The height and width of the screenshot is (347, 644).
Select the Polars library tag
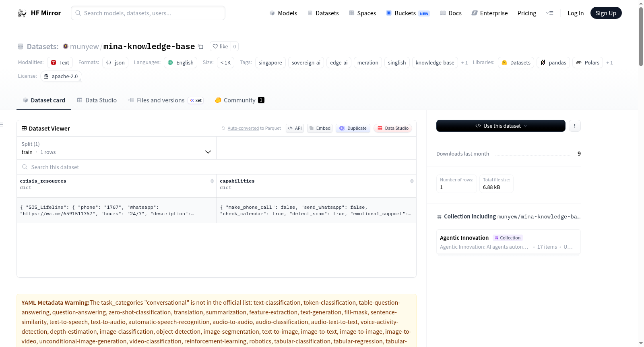tap(588, 62)
